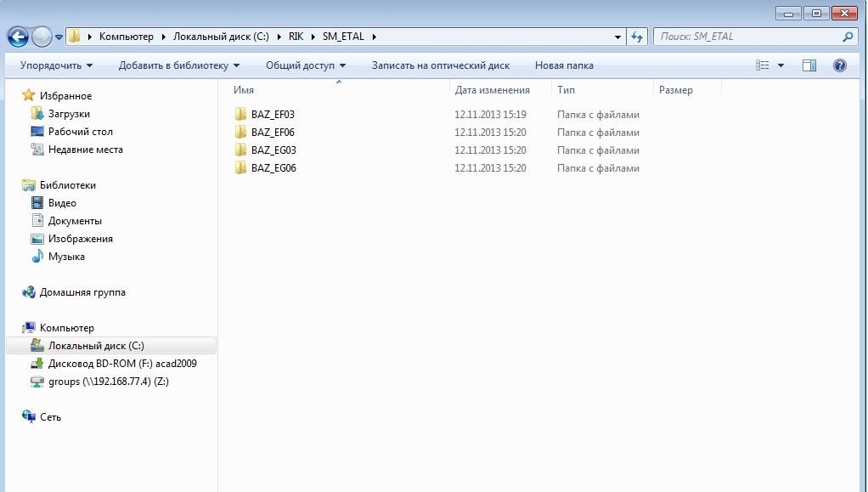Create a folder with Новая папка
This screenshot has height=492, width=868.
click(x=564, y=65)
